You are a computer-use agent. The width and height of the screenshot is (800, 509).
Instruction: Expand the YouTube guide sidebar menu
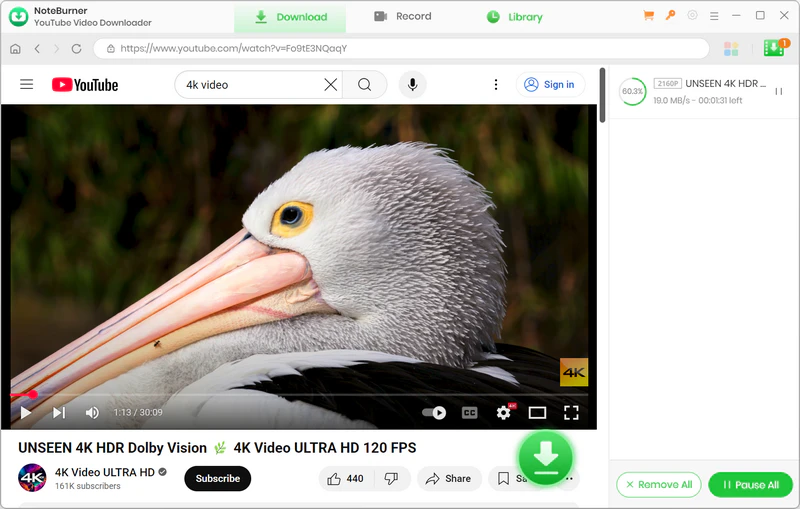(x=27, y=85)
